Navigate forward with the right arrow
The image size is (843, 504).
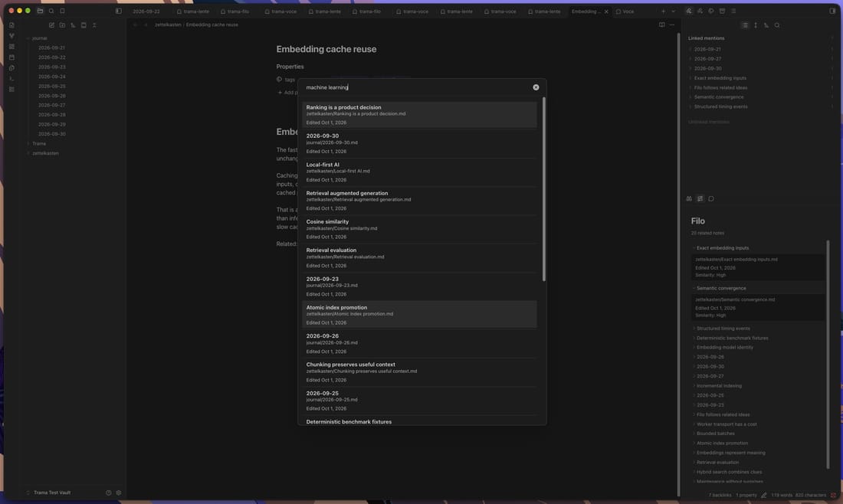click(x=145, y=25)
